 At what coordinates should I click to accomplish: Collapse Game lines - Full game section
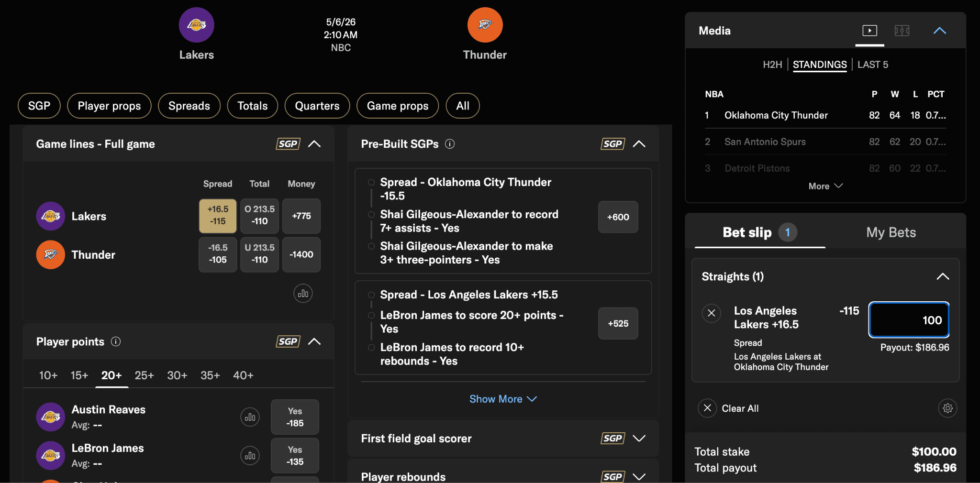[x=314, y=144]
